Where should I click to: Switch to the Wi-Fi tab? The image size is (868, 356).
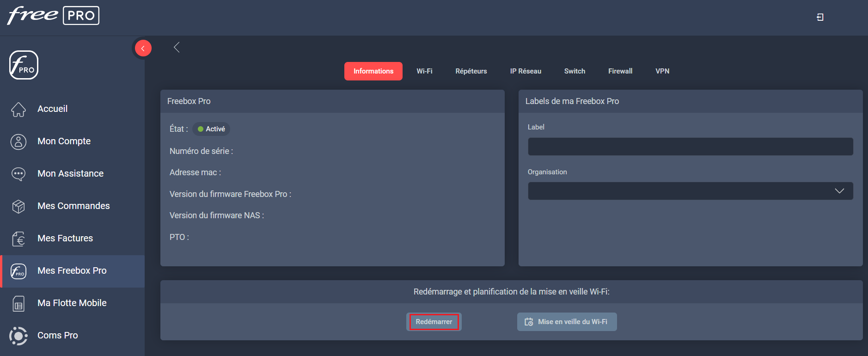point(424,71)
